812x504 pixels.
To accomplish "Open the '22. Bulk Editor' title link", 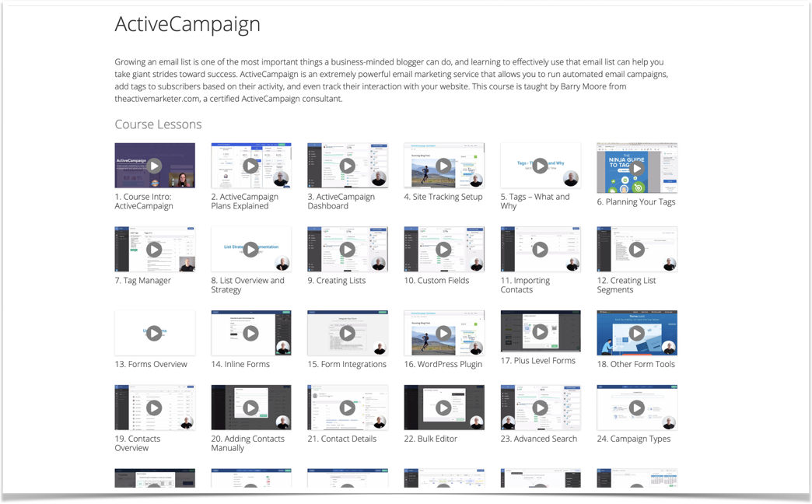I will point(430,439).
